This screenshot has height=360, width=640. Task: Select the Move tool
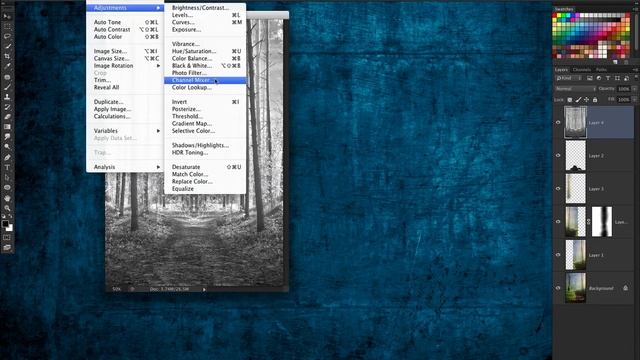pos(7,16)
